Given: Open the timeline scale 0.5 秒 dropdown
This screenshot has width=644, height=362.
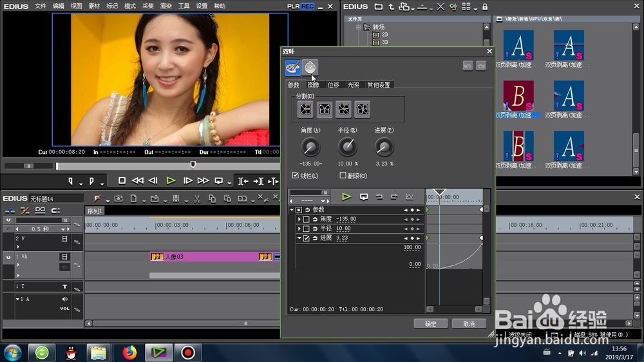Looking at the screenshot, I should 63,229.
